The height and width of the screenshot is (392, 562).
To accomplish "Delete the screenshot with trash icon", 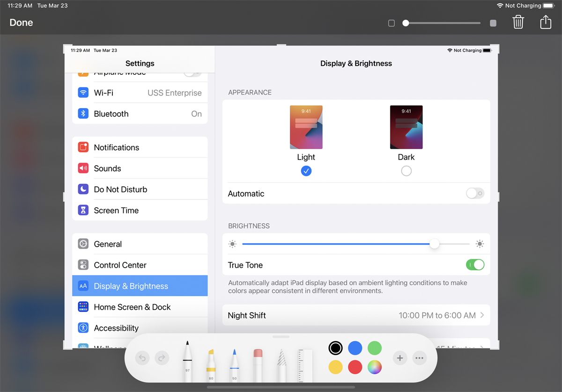I will click(518, 22).
